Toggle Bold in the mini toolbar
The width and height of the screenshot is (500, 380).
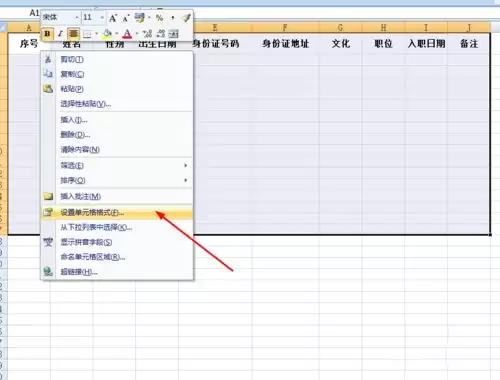pyautogui.click(x=47, y=34)
